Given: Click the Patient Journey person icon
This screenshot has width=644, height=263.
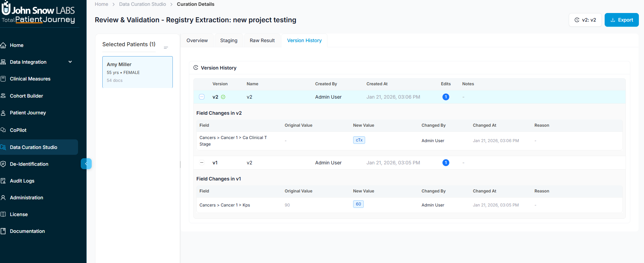Looking at the screenshot, I should pos(3,113).
